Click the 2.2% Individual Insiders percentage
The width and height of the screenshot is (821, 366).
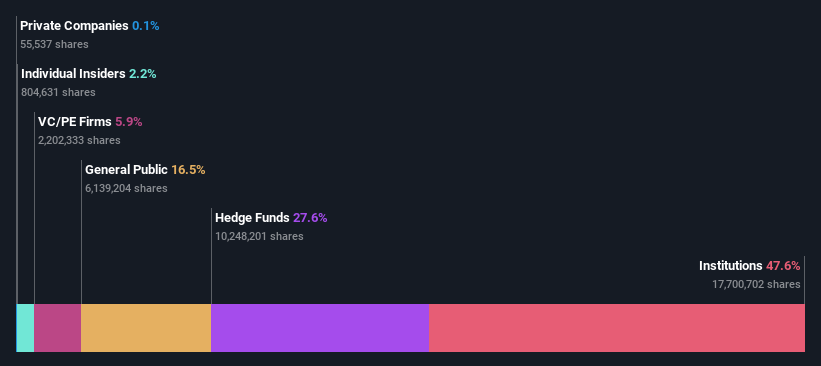point(143,74)
